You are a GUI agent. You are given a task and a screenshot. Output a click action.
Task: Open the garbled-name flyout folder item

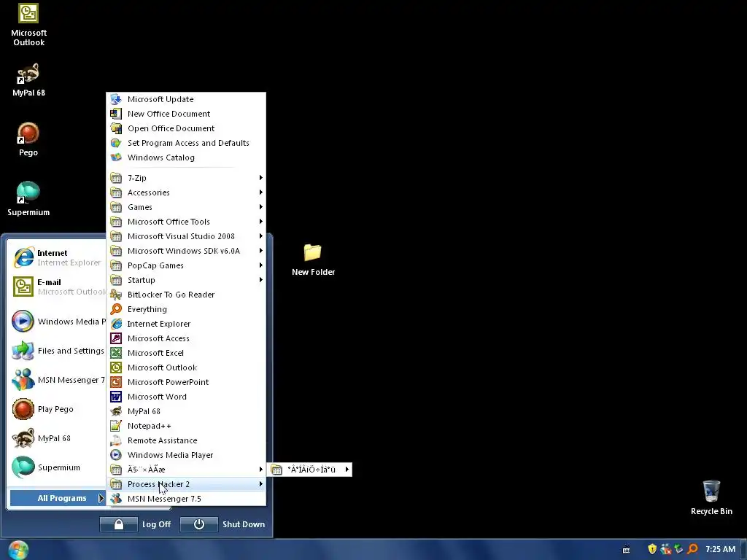coord(309,470)
